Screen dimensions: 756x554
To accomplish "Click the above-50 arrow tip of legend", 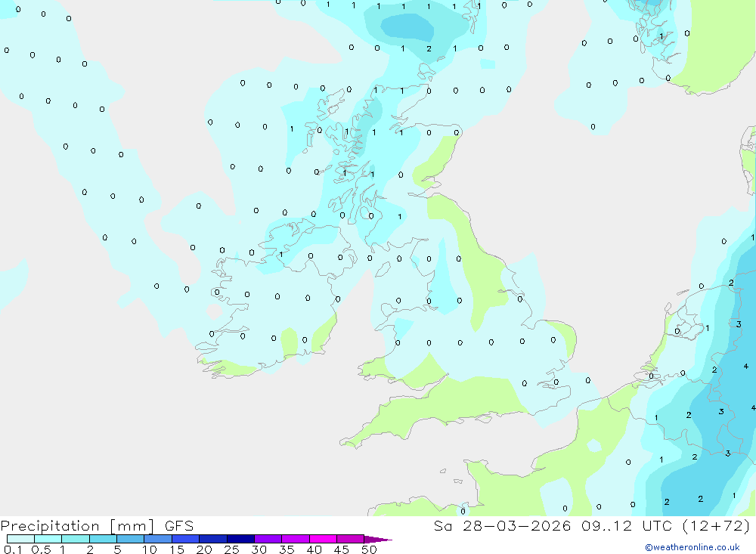I will (x=378, y=540).
